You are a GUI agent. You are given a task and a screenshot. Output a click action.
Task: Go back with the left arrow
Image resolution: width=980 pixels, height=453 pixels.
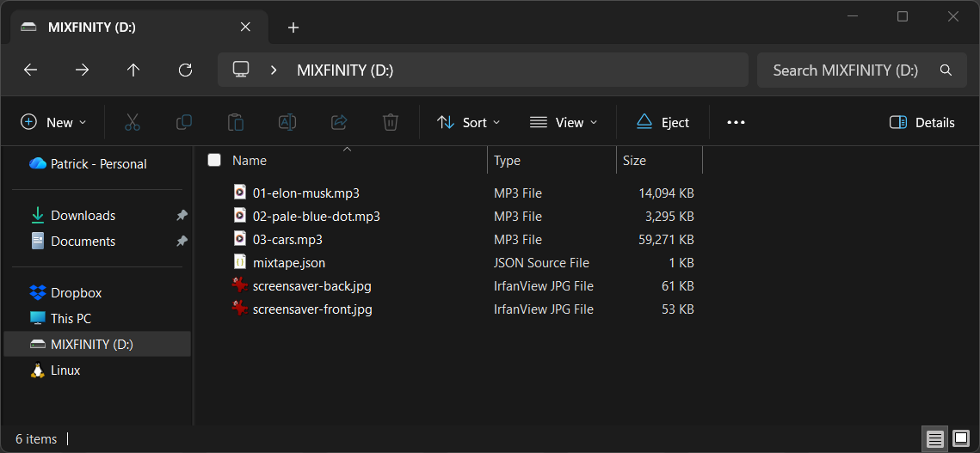coord(31,70)
